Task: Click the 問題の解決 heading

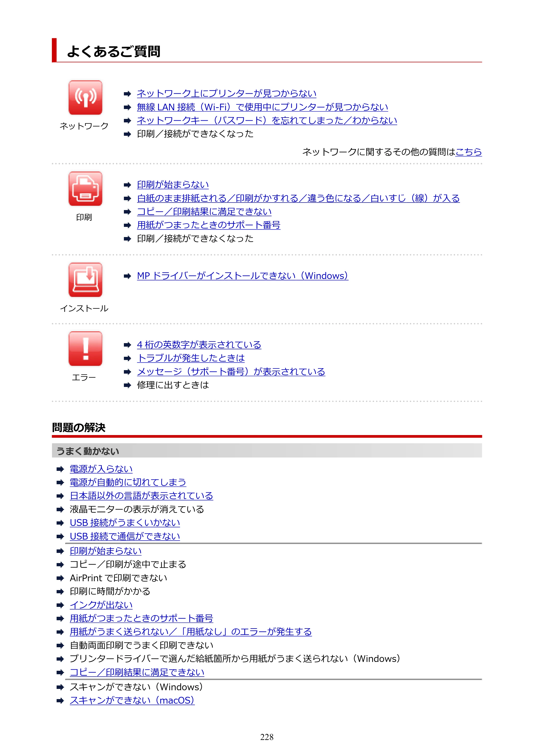Action: pos(79,427)
